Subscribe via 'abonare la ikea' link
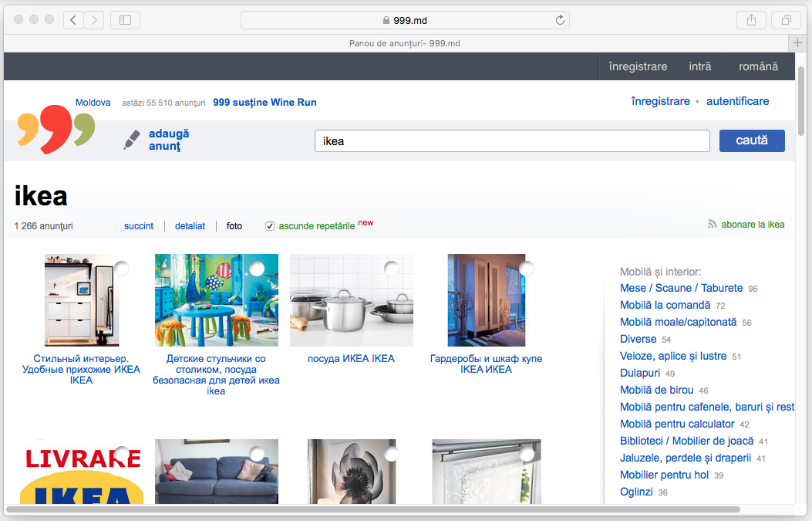The image size is (812, 521). (753, 225)
